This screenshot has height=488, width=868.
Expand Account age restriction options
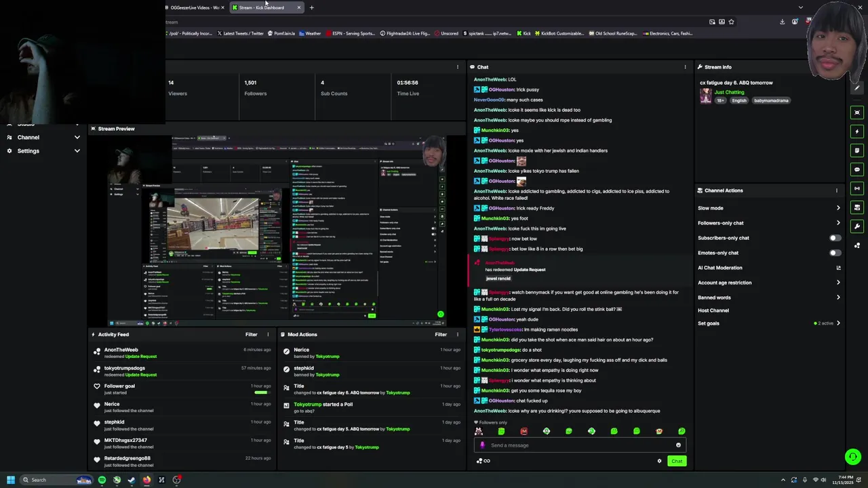(x=838, y=283)
